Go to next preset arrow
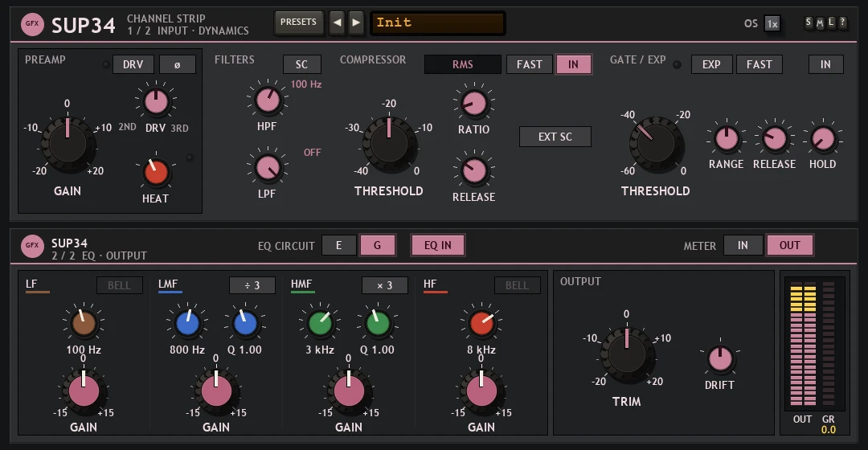Viewport: 868px width, 450px height. point(356,22)
